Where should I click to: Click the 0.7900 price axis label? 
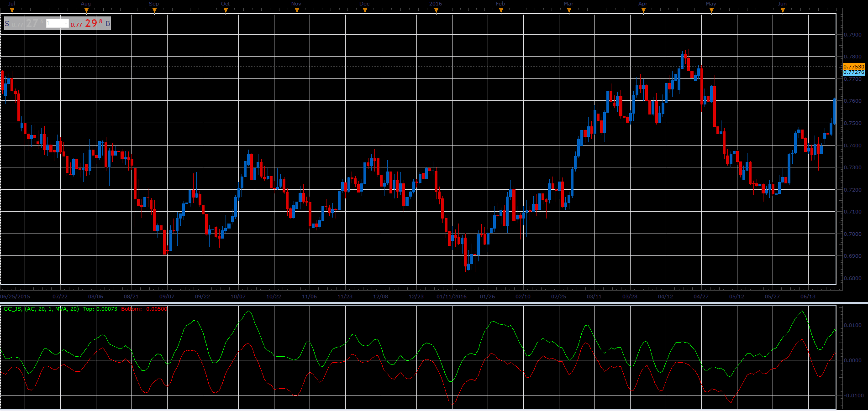point(852,35)
